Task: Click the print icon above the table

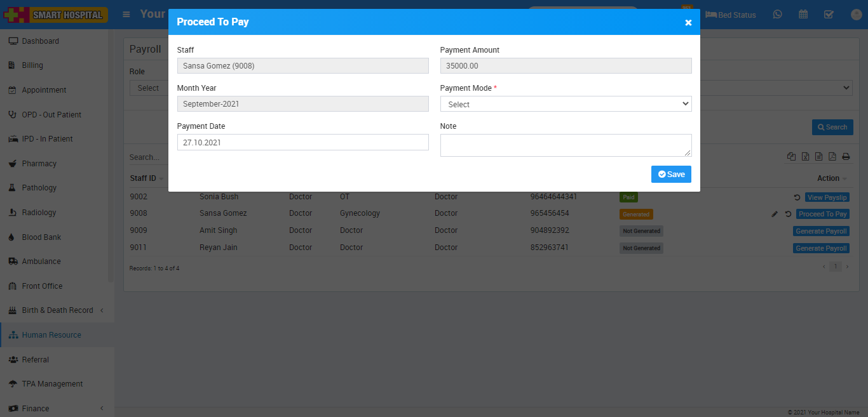Action: click(x=846, y=157)
